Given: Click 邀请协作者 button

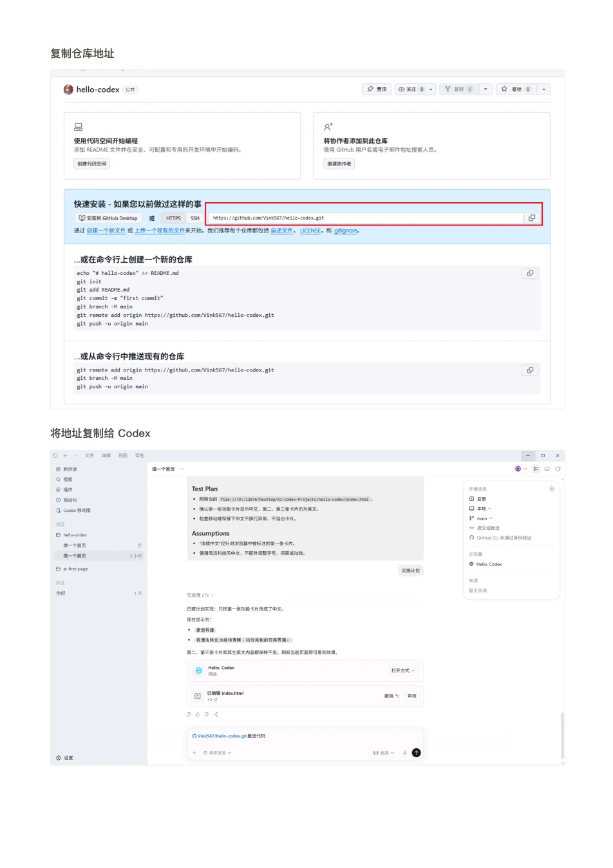Looking at the screenshot, I should point(339,164).
